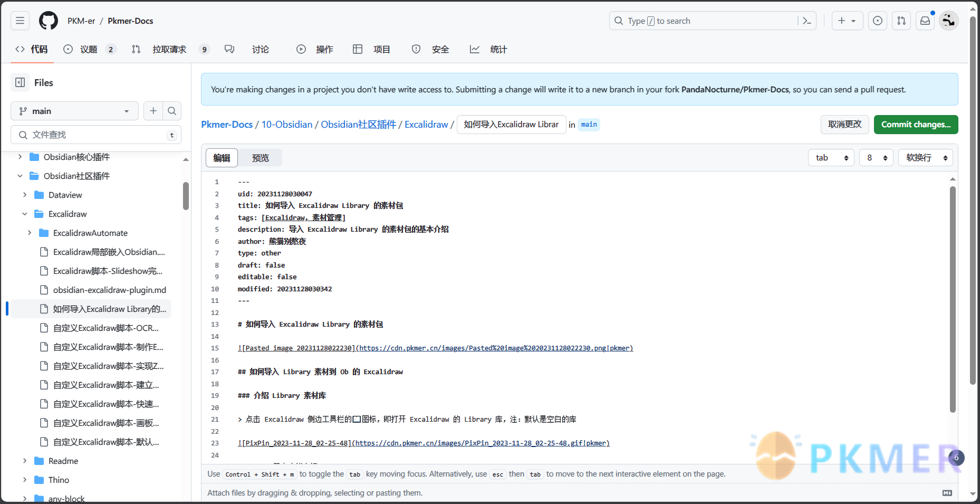Open the 软换行 line wrap dropdown
Viewport: 980px width, 504px height.
[926, 158]
